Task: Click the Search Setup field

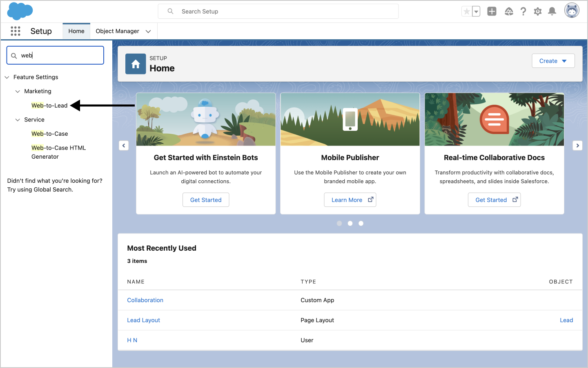Action: [x=282, y=11]
